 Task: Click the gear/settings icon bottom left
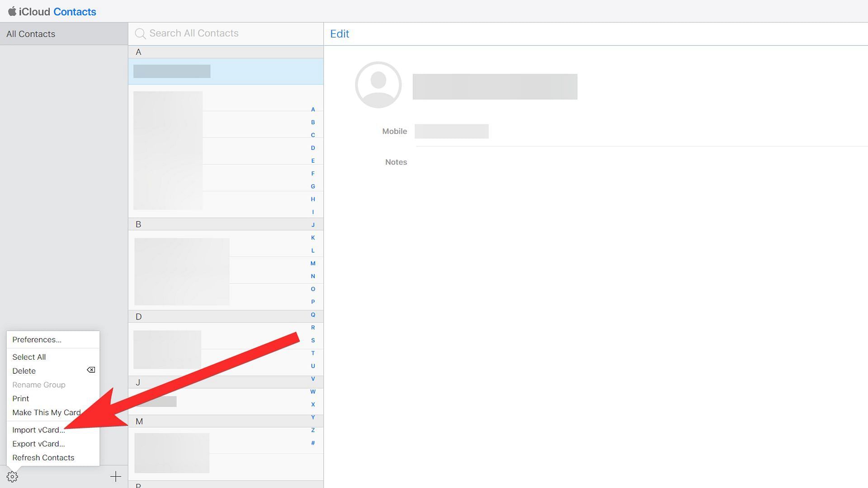12,476
